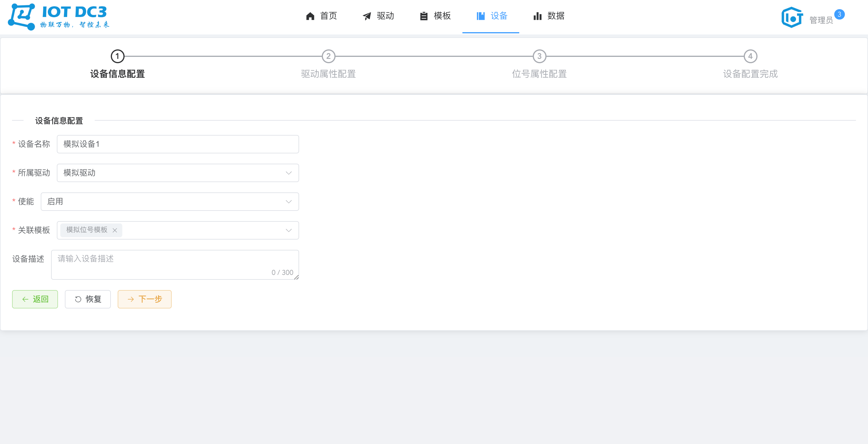
Task: Expand the 关联模板 dropdown
Action: click(x=288, y=230)
